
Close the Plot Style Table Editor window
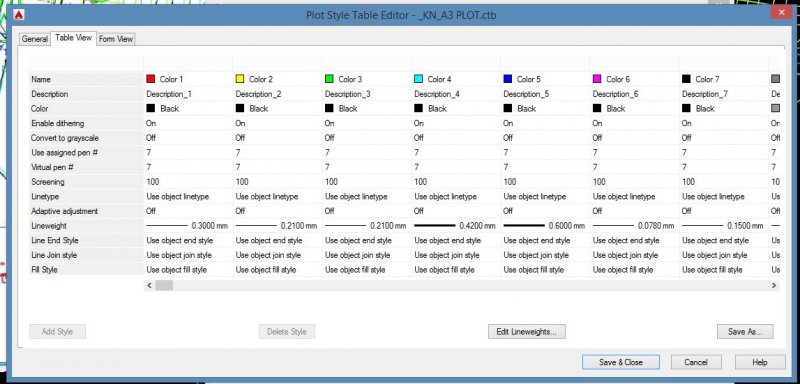(x=781, y=13)
